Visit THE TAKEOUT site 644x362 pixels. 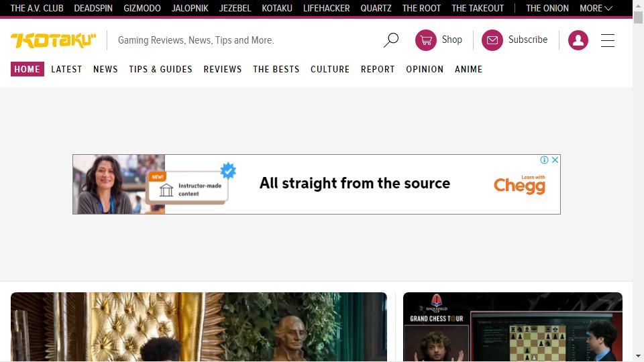pos(478,8)
